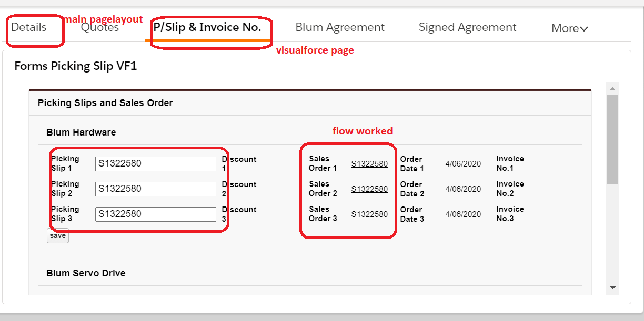
Task: Open the Signed Agreement tab
Action: tap(467, 27)
